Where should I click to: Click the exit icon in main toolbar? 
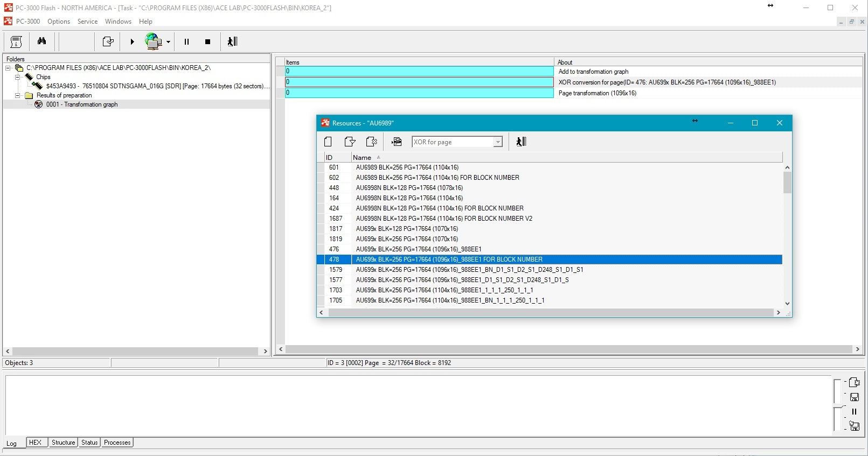tap(232, 41)
